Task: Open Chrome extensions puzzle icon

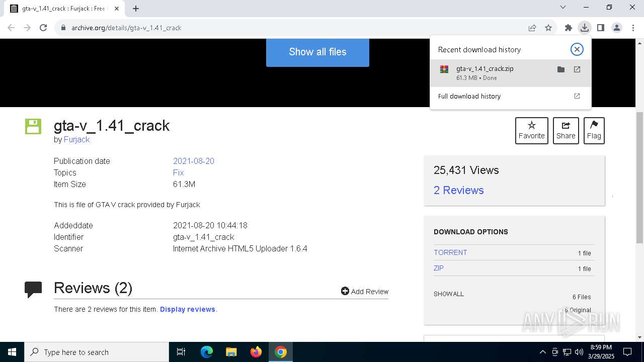Action: point(569,28)
